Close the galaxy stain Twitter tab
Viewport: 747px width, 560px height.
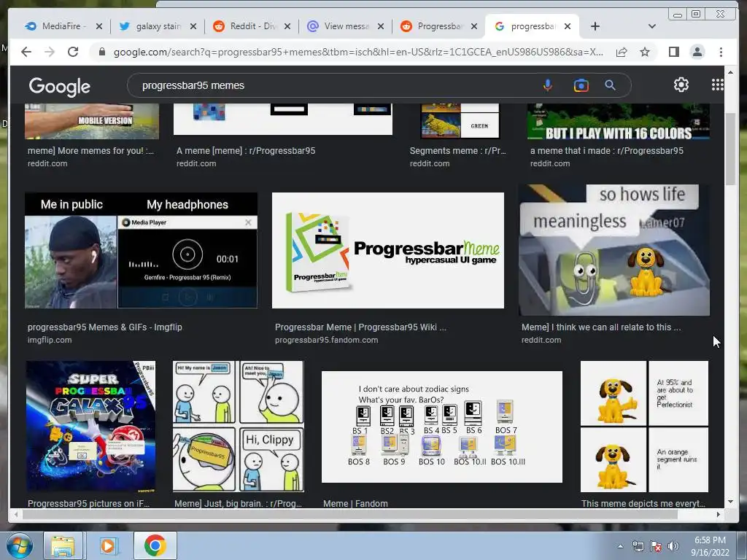(x=193, y=26)
